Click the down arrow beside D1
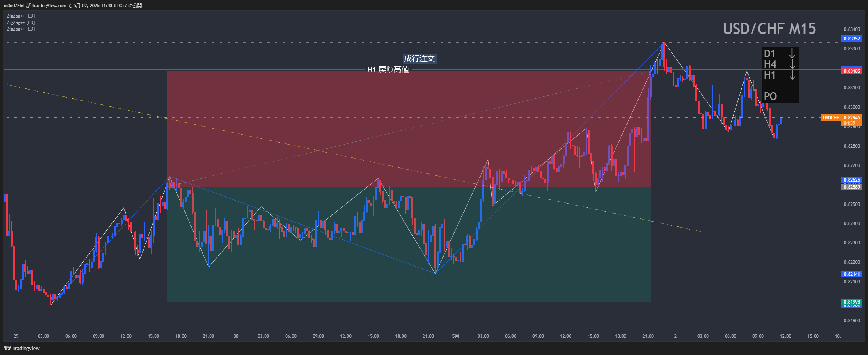This screenshot has height=355, width=868. coord(792,53)
